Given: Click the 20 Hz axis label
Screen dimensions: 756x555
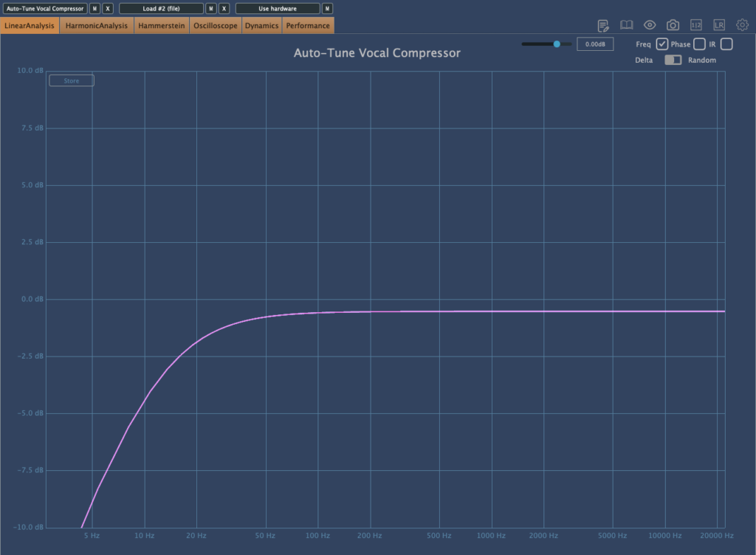Looking at the screenshot, I should 196,536.
